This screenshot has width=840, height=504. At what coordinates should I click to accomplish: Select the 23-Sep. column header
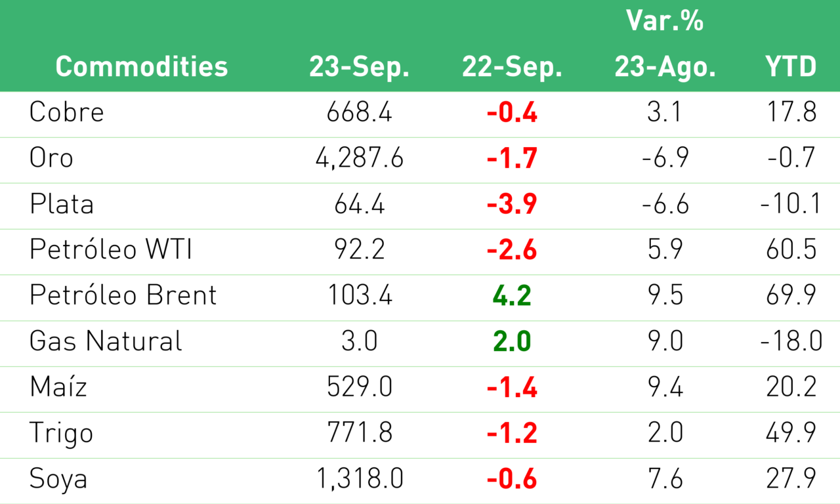(360, 67)
